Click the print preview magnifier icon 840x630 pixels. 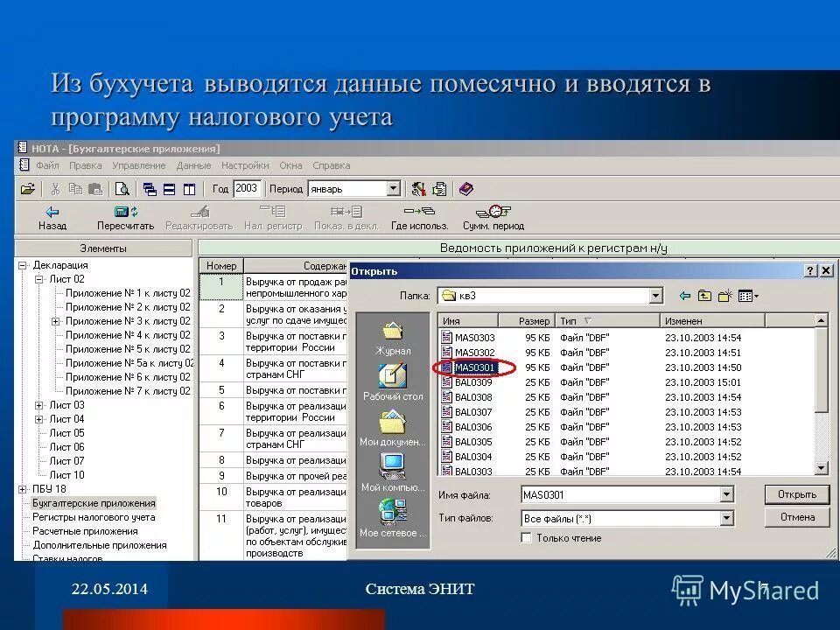click(x=122, y=188)
